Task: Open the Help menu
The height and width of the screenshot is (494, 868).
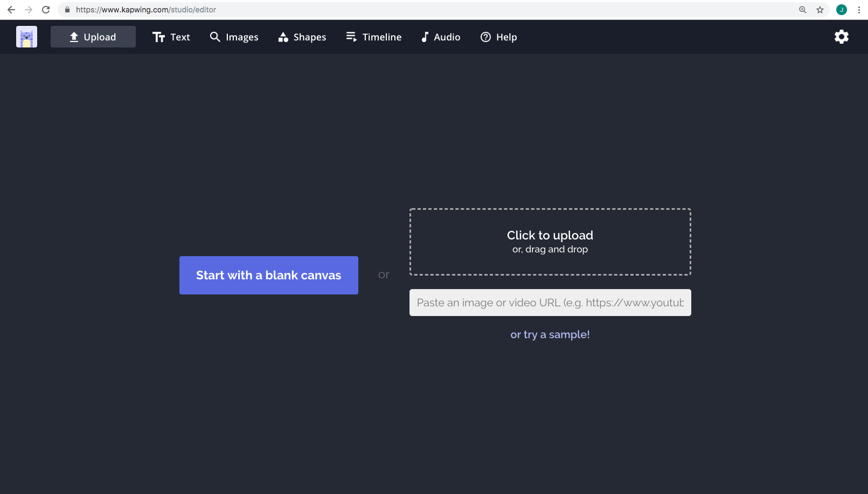Action: pyautogui.click(x=498, y=37)
